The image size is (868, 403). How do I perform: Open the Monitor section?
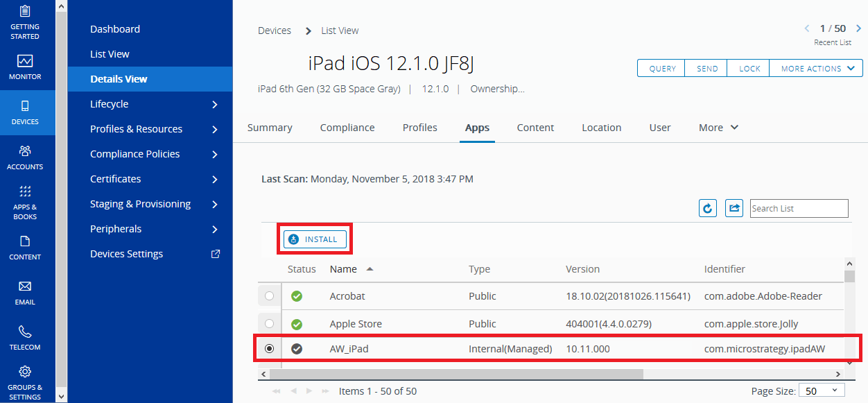(25, 67)
